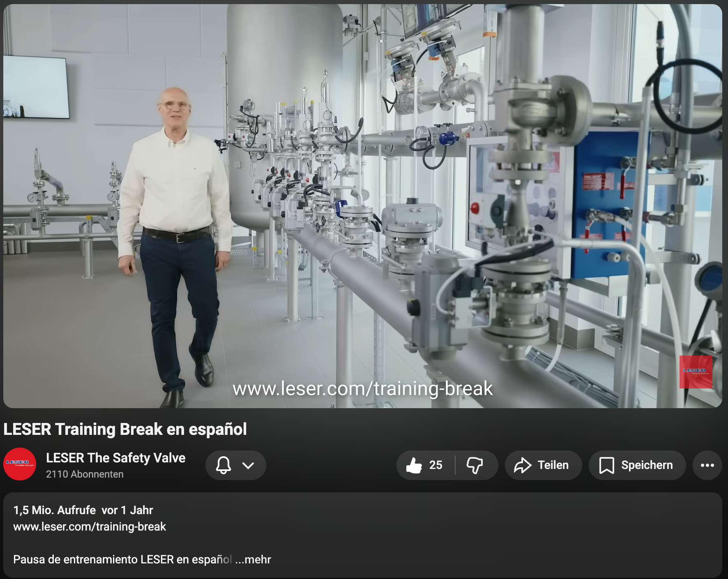This screenshot has height=579, width=728.
Task: Expand the notification options chevron
Action: click(x=248, y=465)
